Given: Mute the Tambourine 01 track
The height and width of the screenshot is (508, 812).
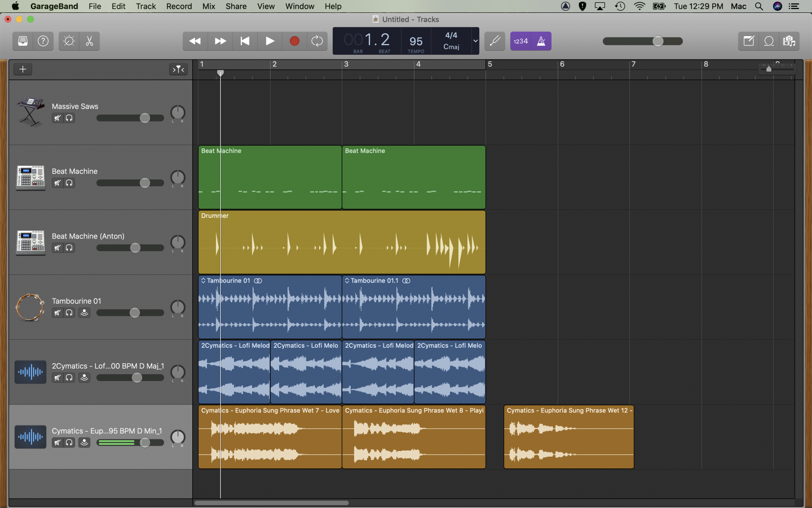Looking at the screenshot, I should pyautogui.click(x=57, y=313).
